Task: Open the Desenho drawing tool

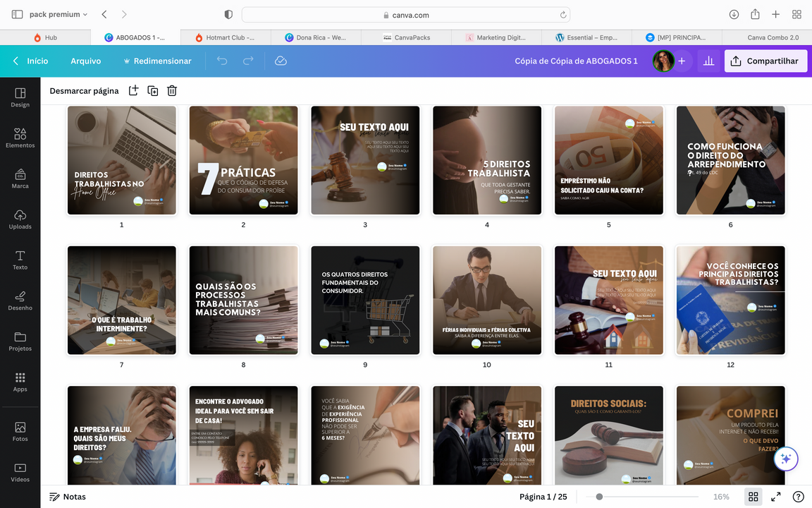Action: pyautogui.click(x=20, y=300)
